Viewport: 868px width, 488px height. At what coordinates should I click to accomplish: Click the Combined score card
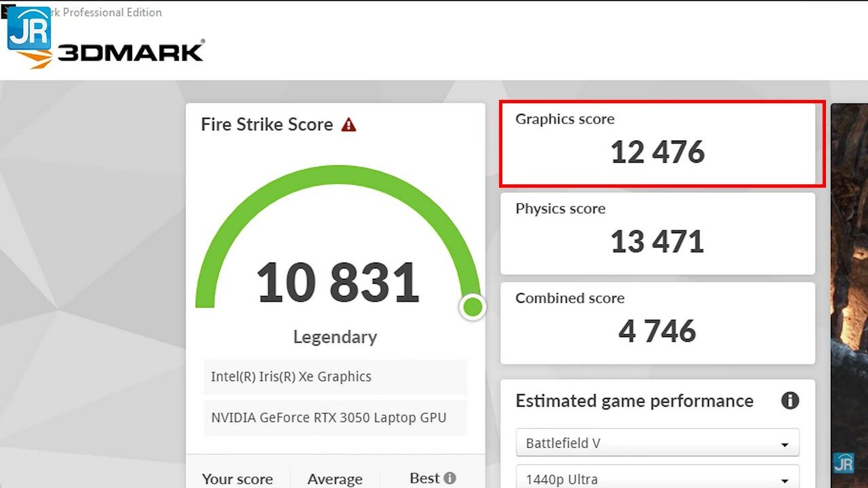(x=657, y=323)
